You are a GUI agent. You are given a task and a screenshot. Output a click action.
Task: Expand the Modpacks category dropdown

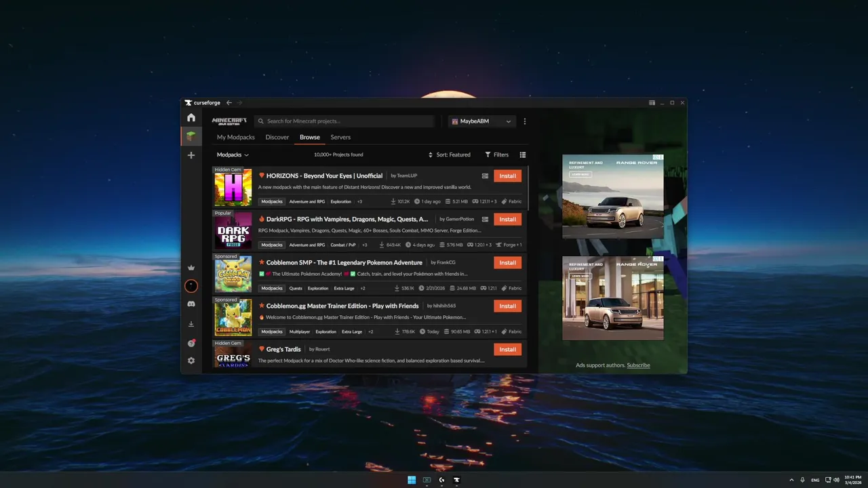click(x=233, y=155)
